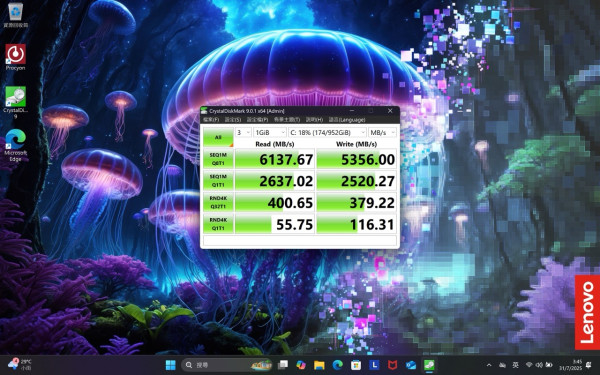Click the Read (MB/s) column header
This screenshot has width=600, height=375.
pyautogui.click(x=275, y=144)
